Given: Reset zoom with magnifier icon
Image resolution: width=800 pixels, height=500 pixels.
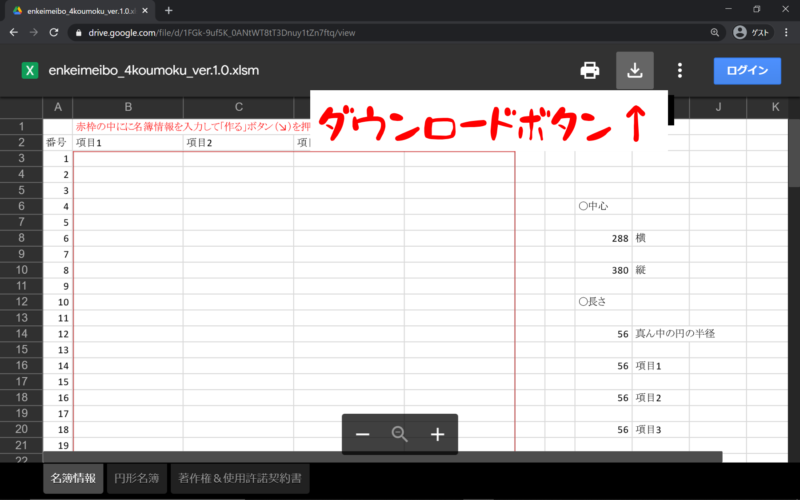Looking at the screenshot, I should point(400,434).
